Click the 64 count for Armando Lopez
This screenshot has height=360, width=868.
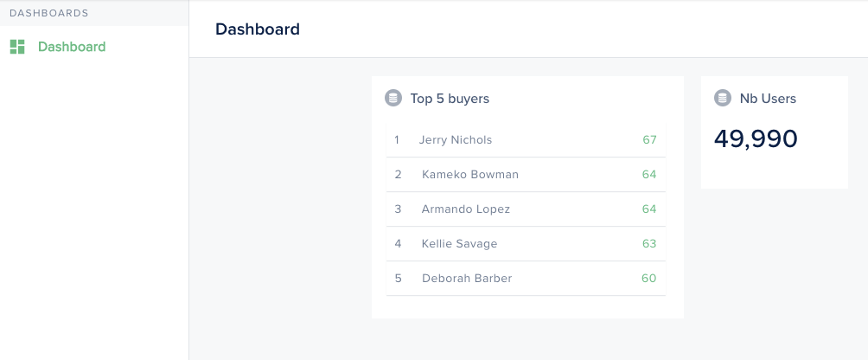tap(649, 209)
